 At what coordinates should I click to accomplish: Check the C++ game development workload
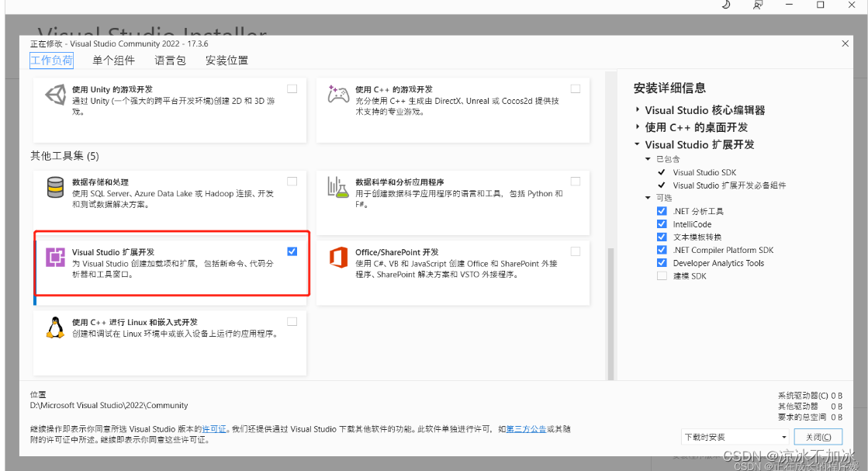point(576,88)
